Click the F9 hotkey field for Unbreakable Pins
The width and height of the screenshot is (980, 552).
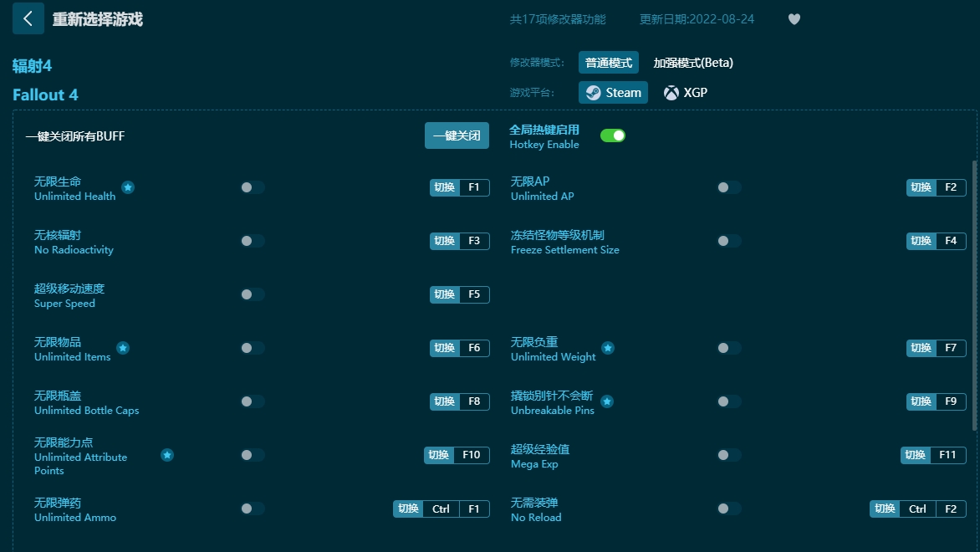click(x=952, y=401)
